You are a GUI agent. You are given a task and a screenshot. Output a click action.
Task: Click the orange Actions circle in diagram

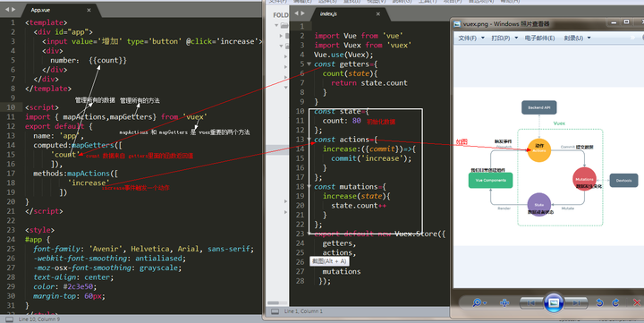click(x=539, y=150)
